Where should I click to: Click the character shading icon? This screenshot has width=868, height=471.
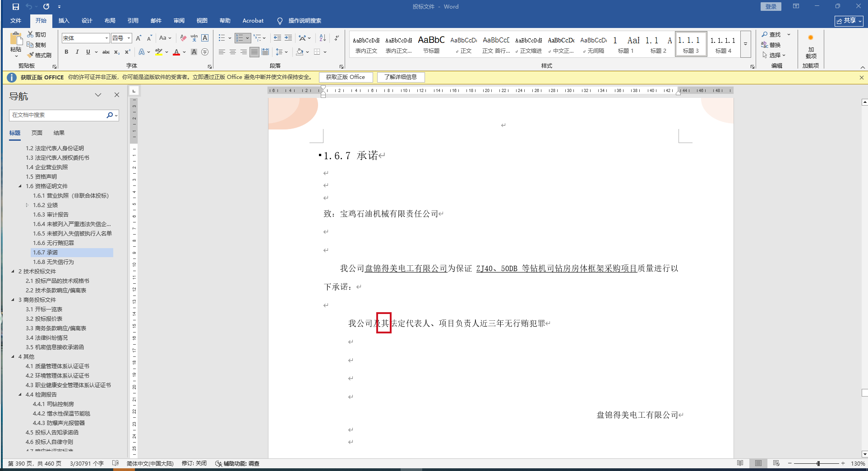(x=194, y=52)
